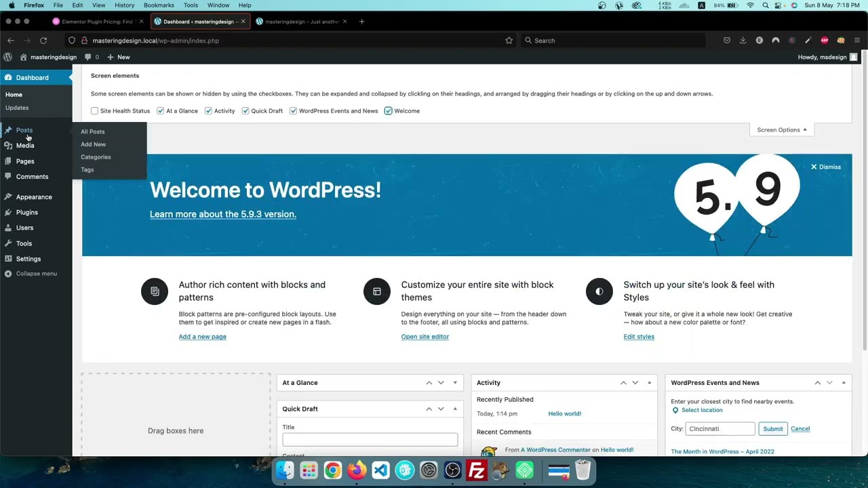
Task: Uncheck the At a Glance checkbox
Action: tap(160, 111)
